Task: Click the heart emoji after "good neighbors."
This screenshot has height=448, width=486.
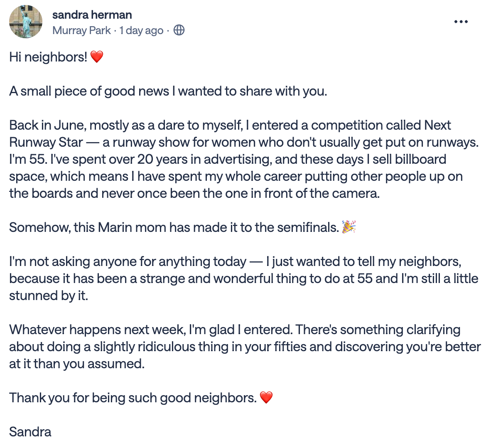Action: [x=266, y=398]
